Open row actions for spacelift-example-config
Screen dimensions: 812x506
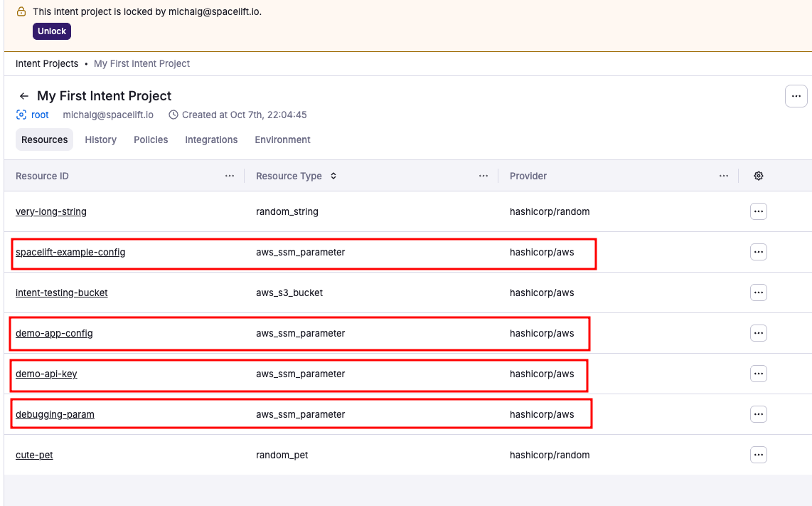tap(759, 252)
